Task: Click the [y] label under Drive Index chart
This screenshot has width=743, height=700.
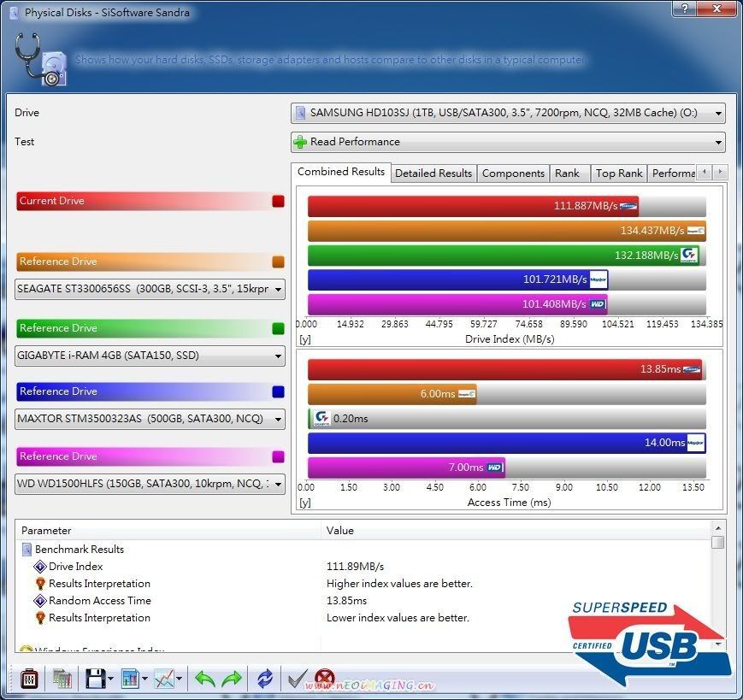Action: [x=305, y=339]
